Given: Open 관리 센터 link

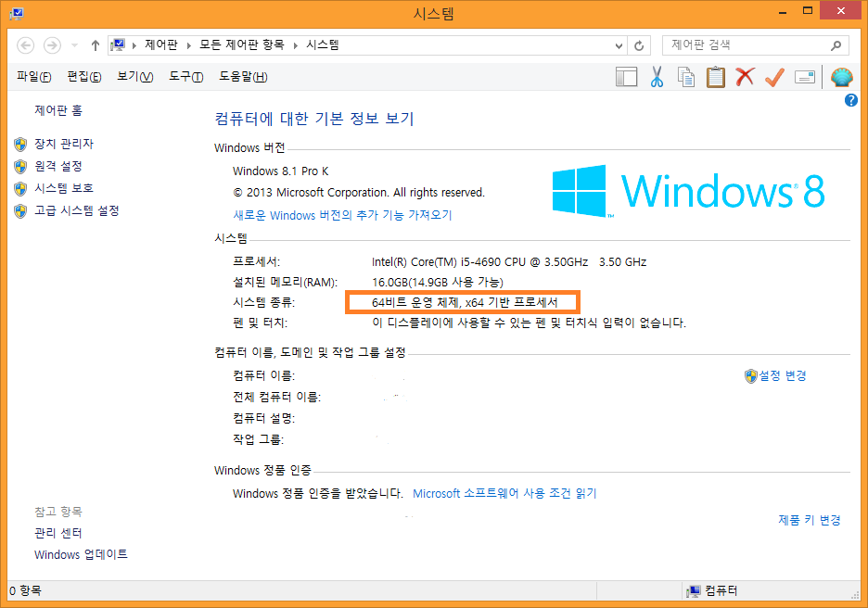Looking at the screenshot, I should pyautogui.click(x=58, y=533).
